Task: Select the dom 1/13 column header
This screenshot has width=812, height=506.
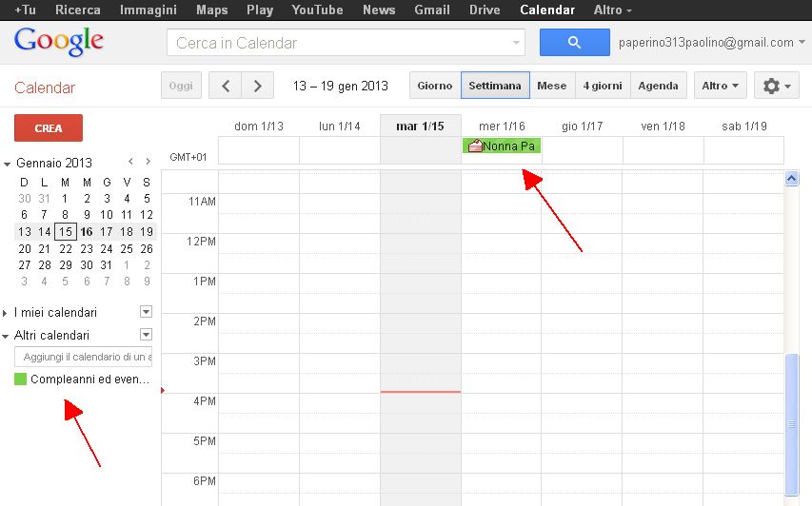Action: tap(259, 126)
